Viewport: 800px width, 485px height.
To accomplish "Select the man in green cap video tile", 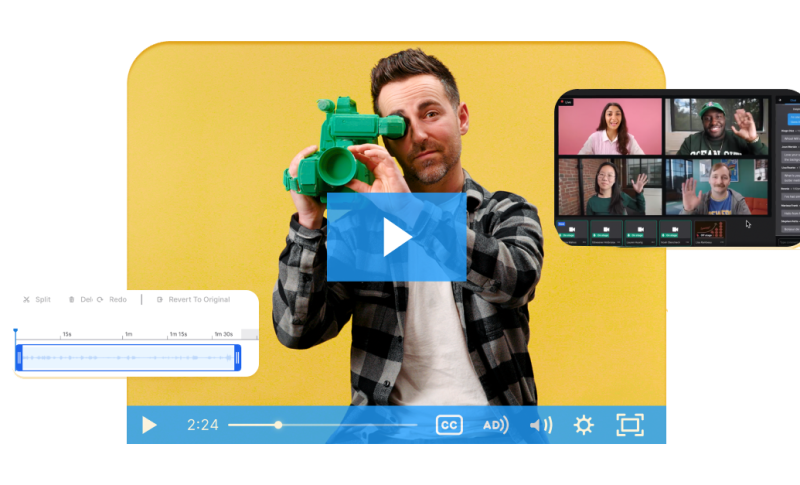I will click(716, 127).
